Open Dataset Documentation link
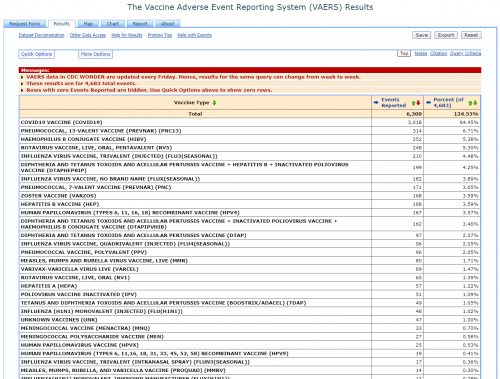The width and height of the screenshot is (500, 379). 41,35
